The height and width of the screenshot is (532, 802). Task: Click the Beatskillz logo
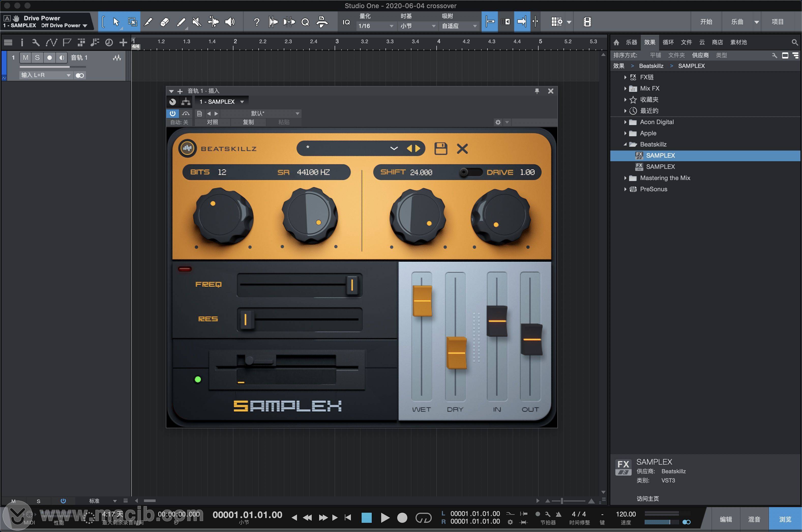(187, 148)
